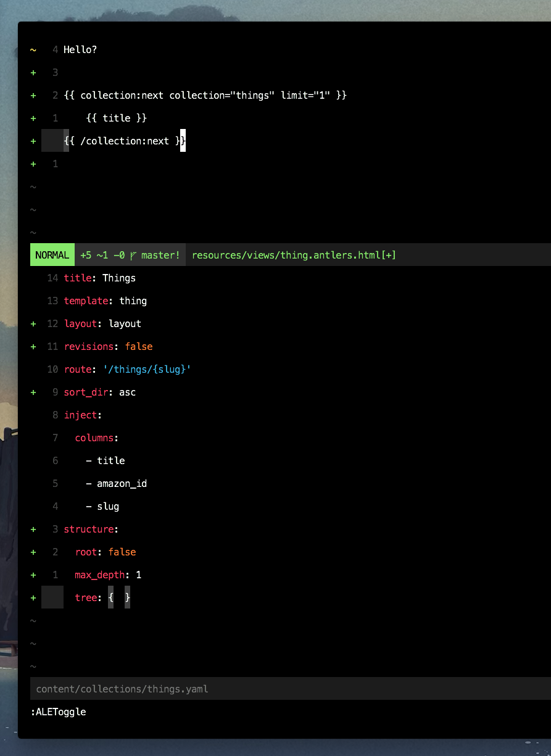Click the "+" sign beside max_depth: 1
This screenshot has width=551, height=756.
33,575
